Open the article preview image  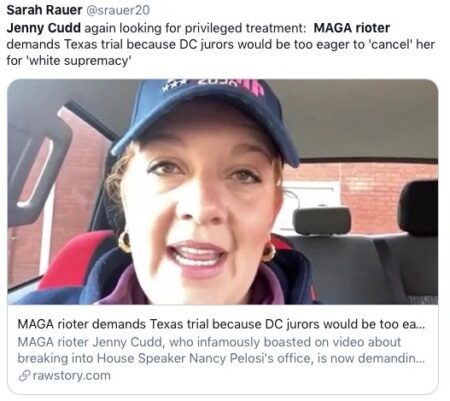pos(223,192)
